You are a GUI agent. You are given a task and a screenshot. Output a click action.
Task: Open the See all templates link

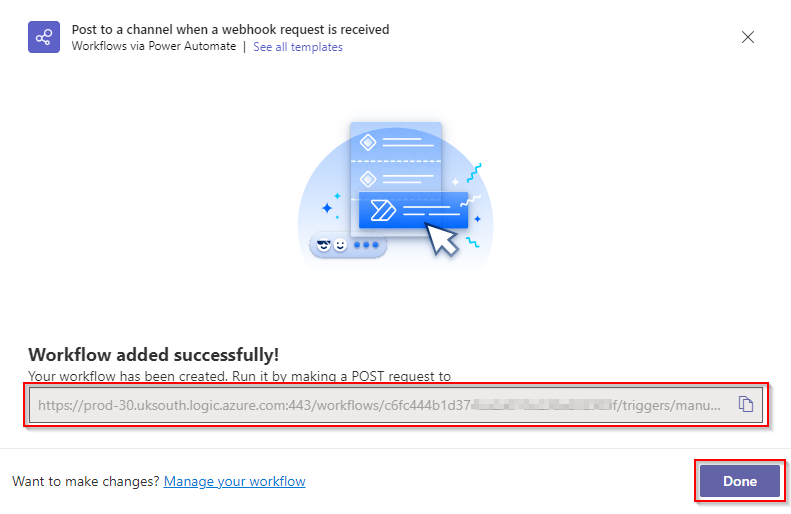click(298, 47)
